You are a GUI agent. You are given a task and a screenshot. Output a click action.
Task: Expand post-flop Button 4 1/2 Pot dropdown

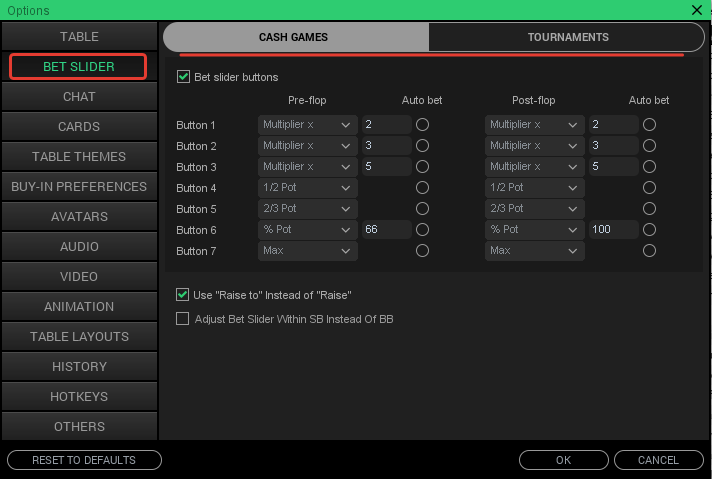point(534,188)
